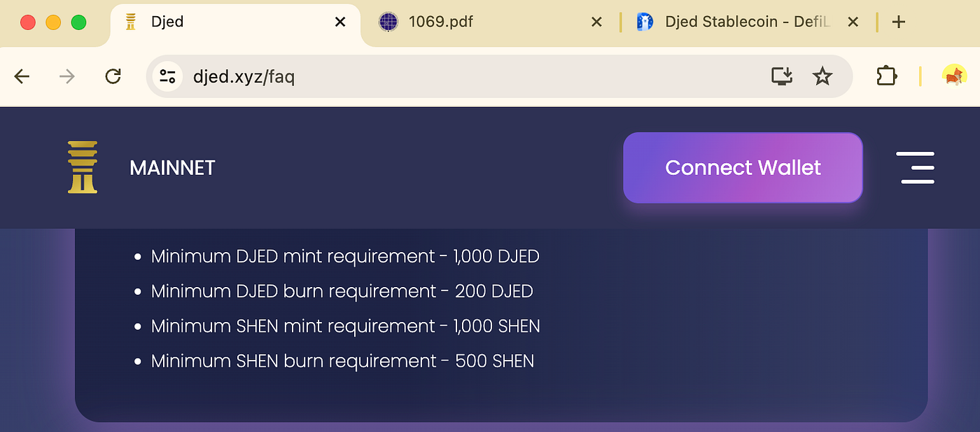This screenshot has height=432, width=980.
Task: Click the Djed logo icon in header
Action: pos(83,167)
